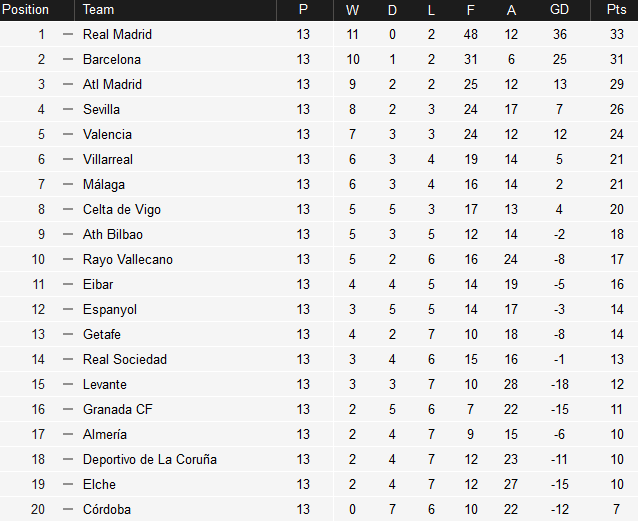Click the movement dash beside Elche
The image size is (638, 521).
[x=68, y=484]
